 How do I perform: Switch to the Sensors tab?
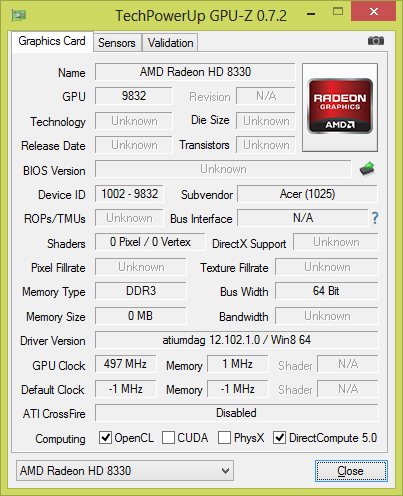click(x=117, y=43)
